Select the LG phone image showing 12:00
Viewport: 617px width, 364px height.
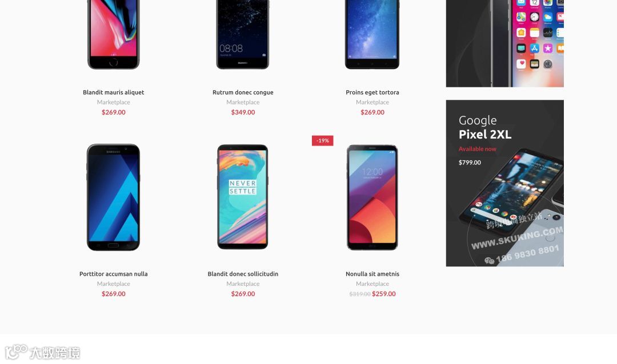[x=372, y=197]
